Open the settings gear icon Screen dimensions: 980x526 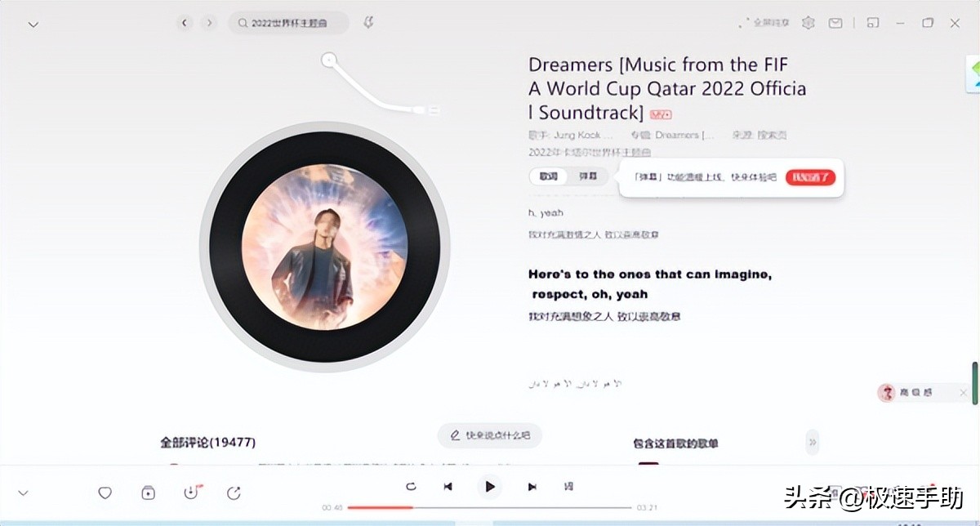point(808,23)
